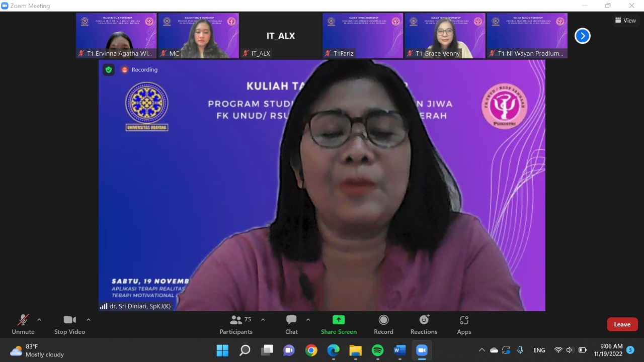Open Wi-Fi network tray icon
644x362 pixels.
(x=558, y=350)
